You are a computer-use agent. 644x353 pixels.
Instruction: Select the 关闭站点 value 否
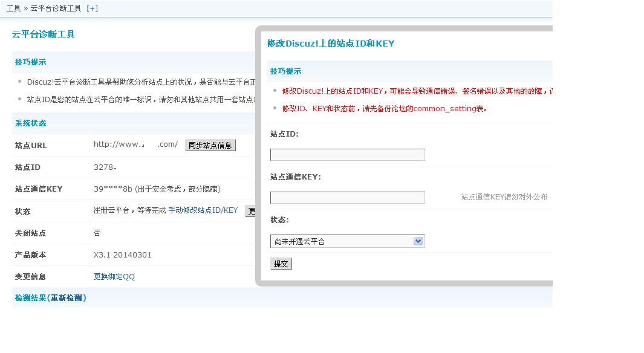(x=97, y=233)
